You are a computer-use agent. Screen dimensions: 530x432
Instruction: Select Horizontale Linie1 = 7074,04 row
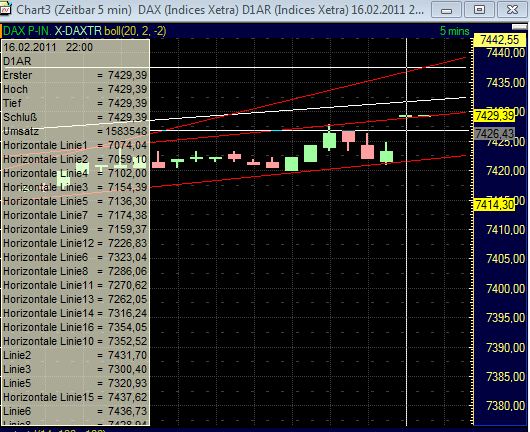tap(75, 145)
